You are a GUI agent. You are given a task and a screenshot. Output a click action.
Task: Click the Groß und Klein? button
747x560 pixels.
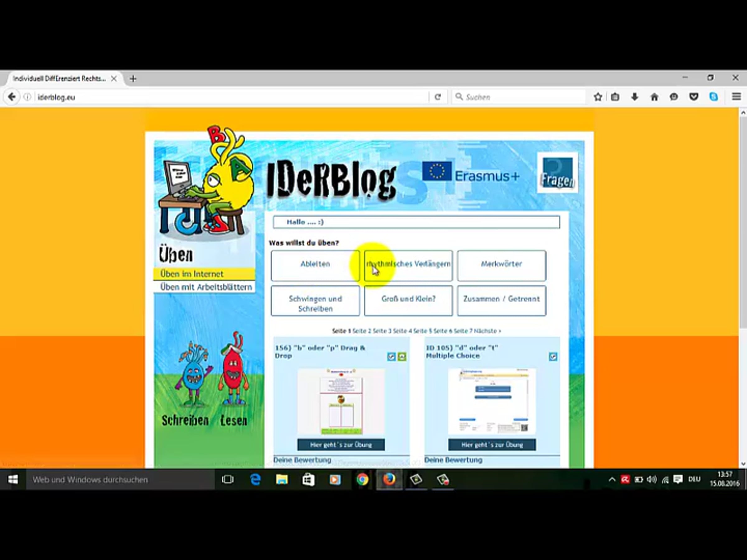(x=408, y=300)
